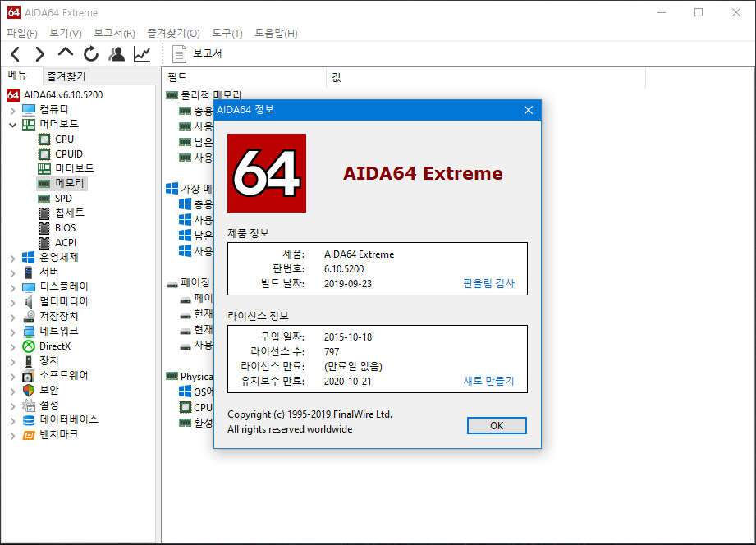The height and width of the screenshot is (545, 756).
Task: Open the 파일(F) menu
Action: click(22, 34)
